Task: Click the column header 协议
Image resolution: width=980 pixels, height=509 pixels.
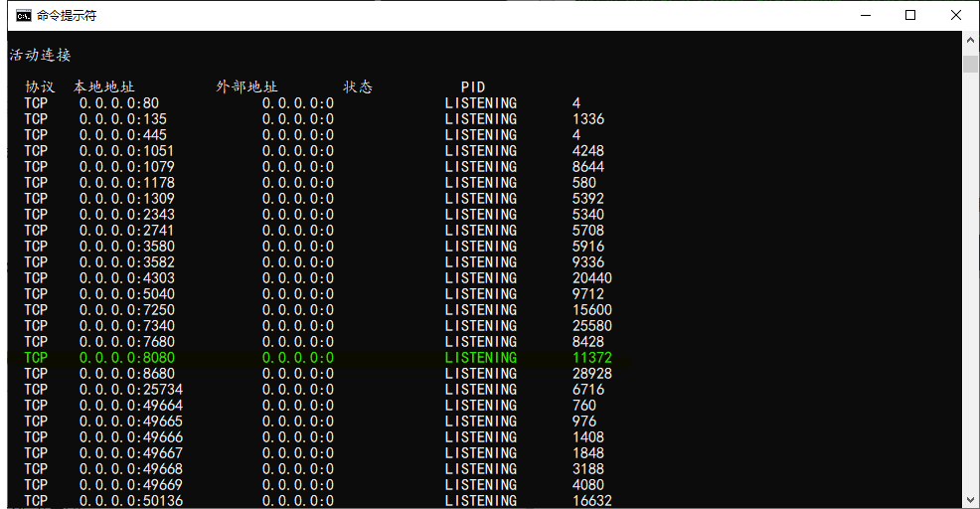Action: coord(40,86)
